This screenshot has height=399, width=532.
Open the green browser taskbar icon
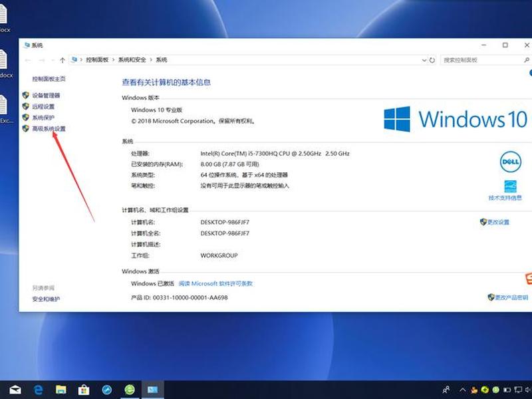[x=130, y=390]
